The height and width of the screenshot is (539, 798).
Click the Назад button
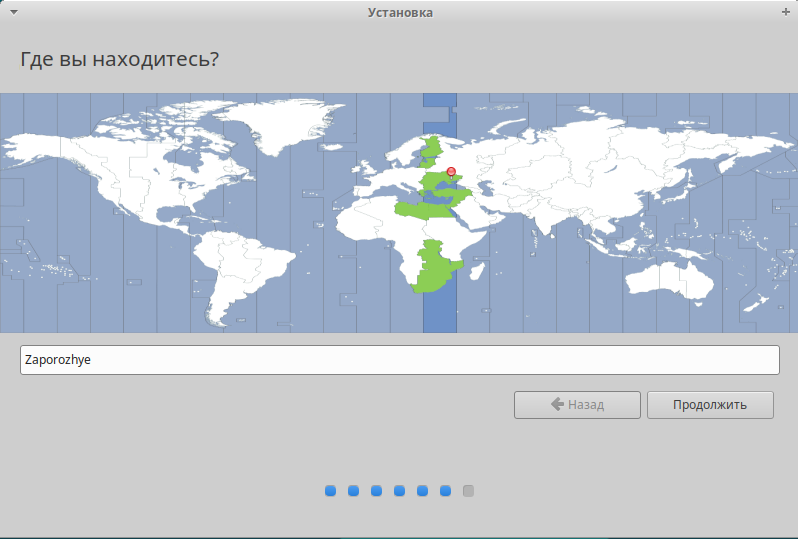point(577,405)
